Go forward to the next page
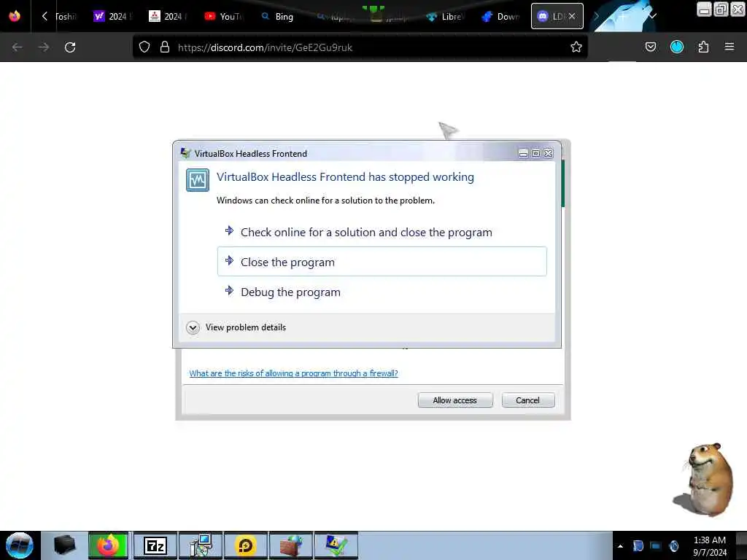 (43, 47)
